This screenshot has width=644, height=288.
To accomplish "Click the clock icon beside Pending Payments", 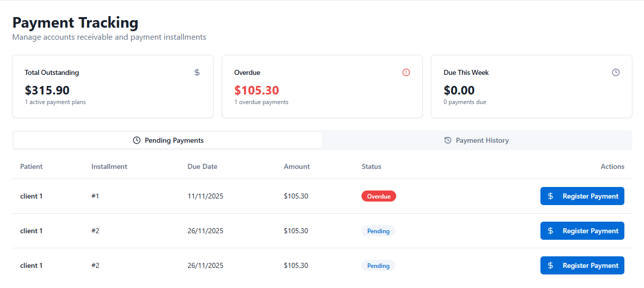I will click(x=137, y=140).
